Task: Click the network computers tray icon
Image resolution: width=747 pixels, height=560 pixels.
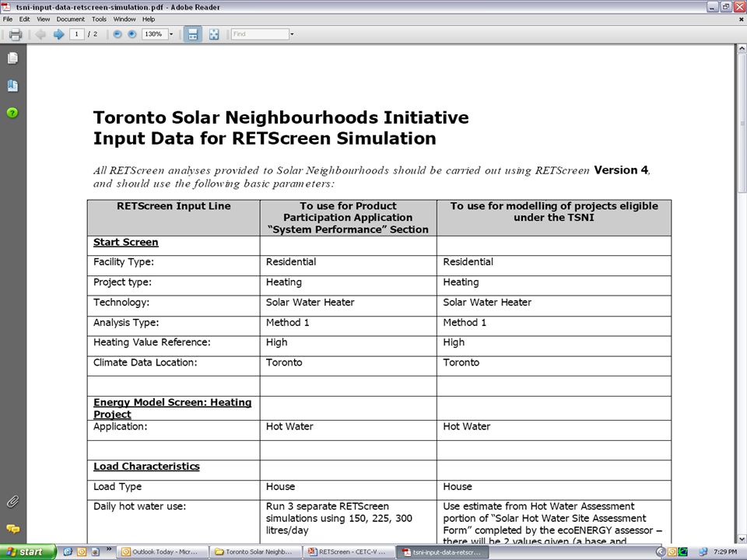Action: coord(703,552)
